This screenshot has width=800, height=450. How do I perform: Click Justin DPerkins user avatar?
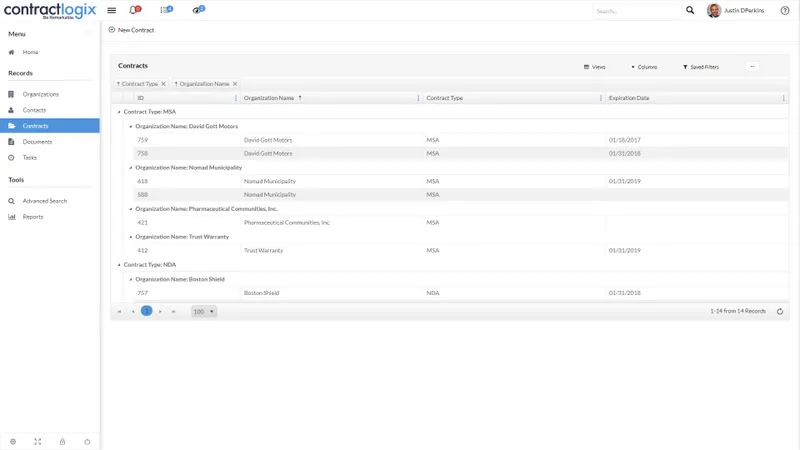point(714,10)
